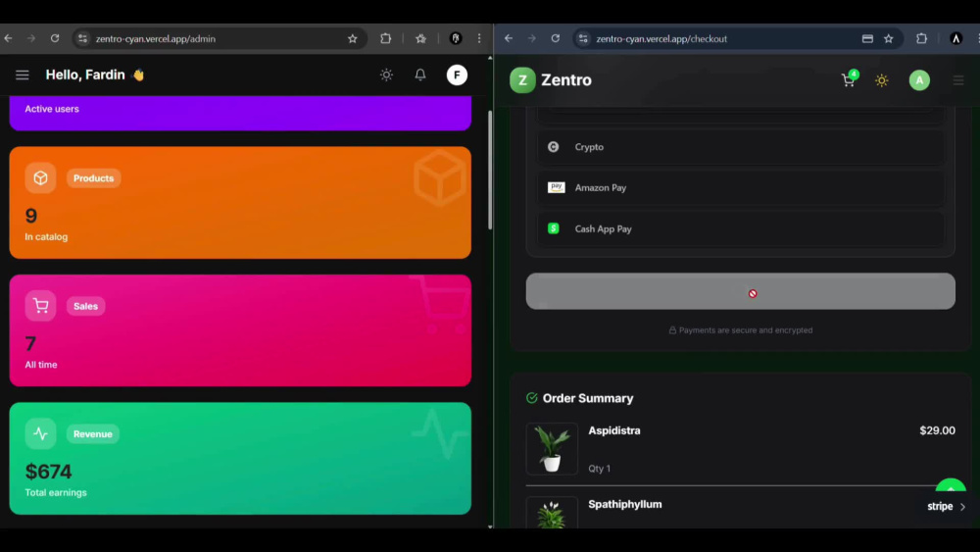Click green scroll-to-top button
Screen dimensions: 980x552
(x=951, y=487)
